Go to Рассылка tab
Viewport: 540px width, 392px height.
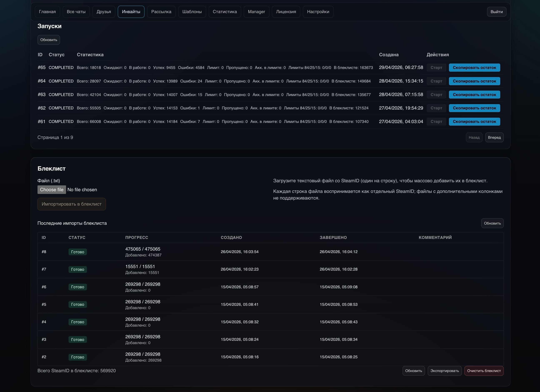[x=161, y=12]
